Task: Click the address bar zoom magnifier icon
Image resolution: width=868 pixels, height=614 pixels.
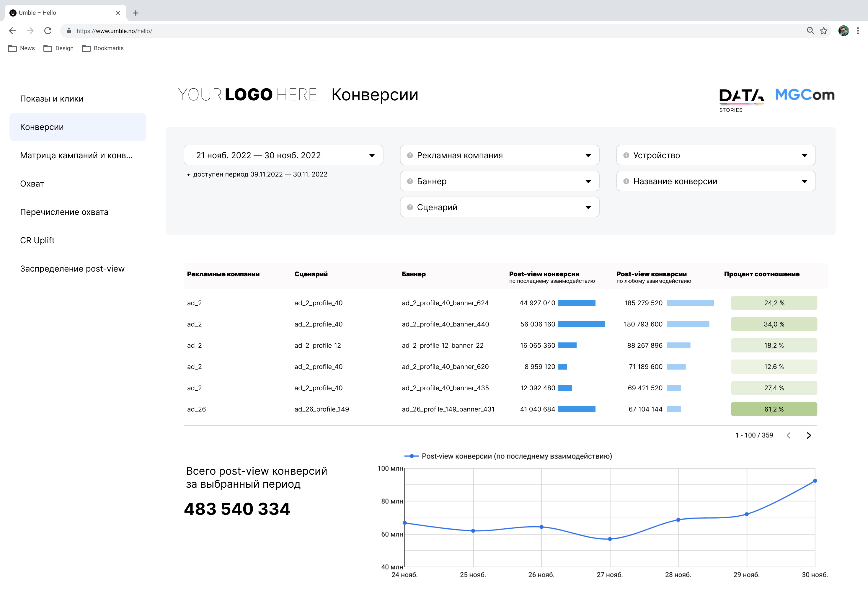Action: [x=810, y=31]
